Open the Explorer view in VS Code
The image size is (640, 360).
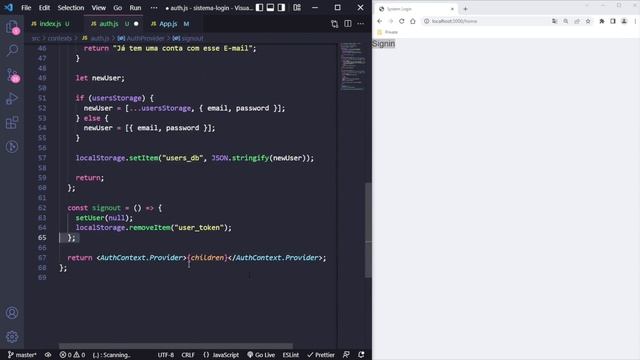12,27
